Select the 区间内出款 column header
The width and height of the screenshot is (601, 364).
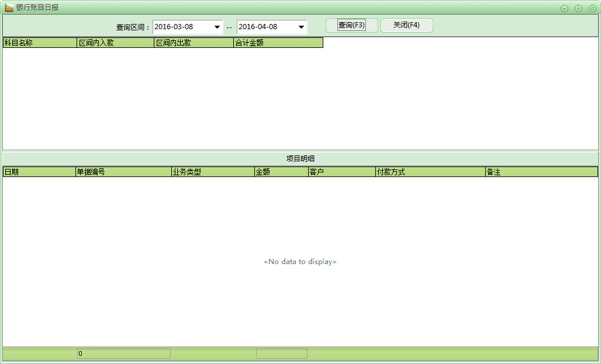[194, 43]
